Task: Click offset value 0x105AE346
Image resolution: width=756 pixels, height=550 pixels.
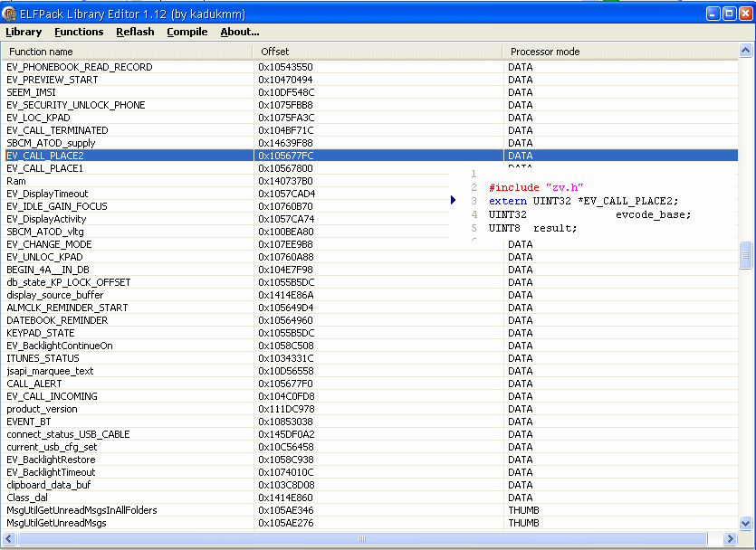Action: point(285,510)
